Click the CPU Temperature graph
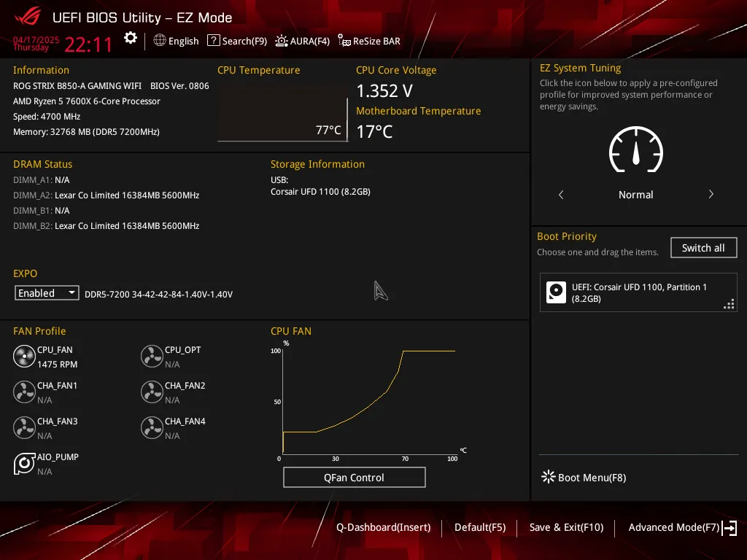This screenshot has height=560, width=747. click(x=282, y=113)
